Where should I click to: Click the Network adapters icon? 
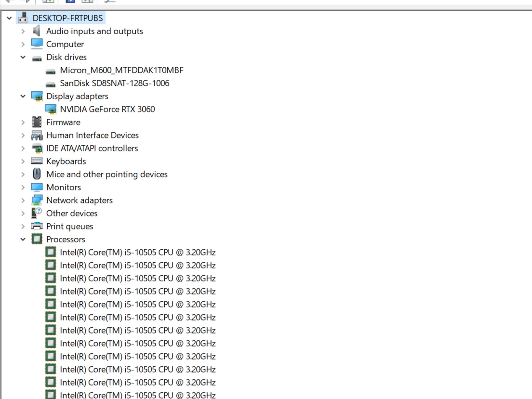37,200
